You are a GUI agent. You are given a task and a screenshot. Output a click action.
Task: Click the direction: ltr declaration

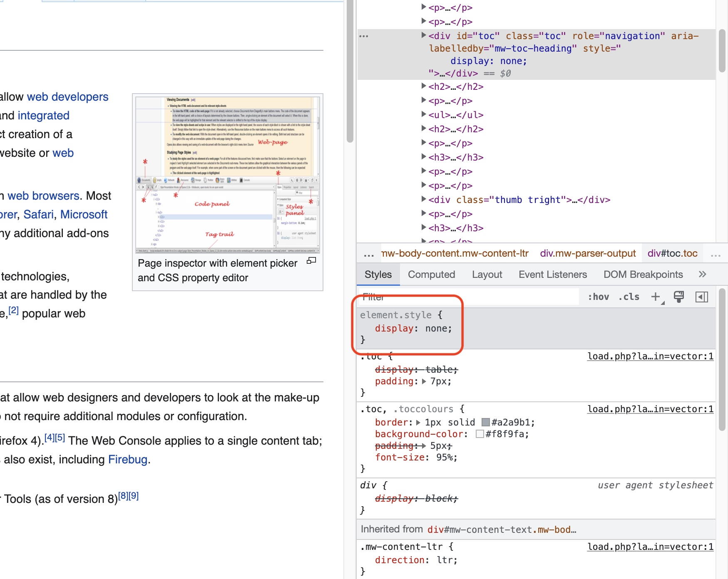pos(416,560)
